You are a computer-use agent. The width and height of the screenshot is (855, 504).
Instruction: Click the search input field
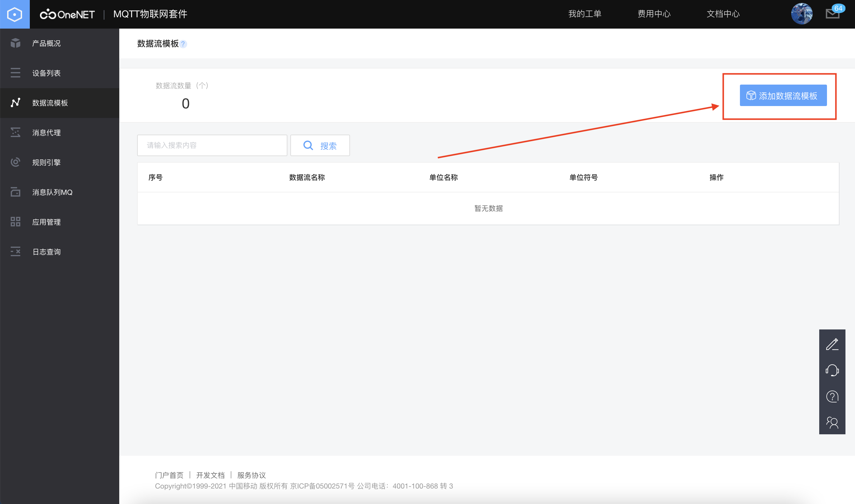point(212,145)
